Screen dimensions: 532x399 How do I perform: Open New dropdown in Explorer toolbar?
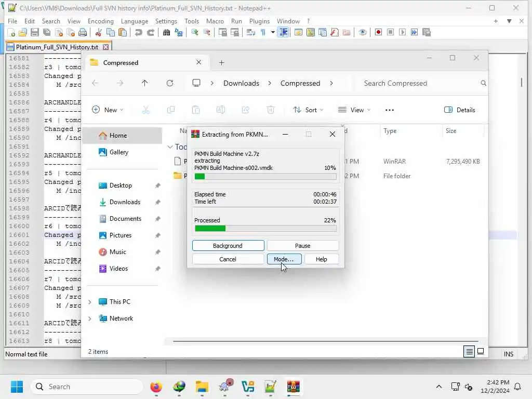coord(108,110)
